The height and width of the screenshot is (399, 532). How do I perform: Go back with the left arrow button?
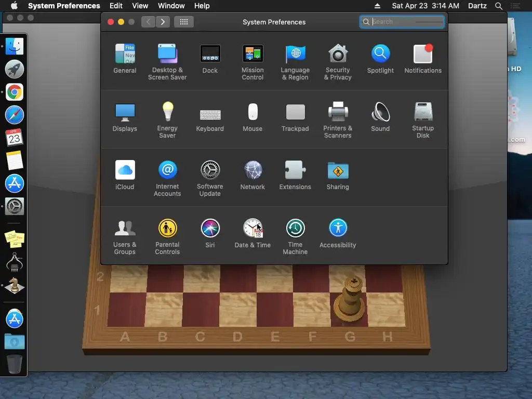click(x=148, y=22)
